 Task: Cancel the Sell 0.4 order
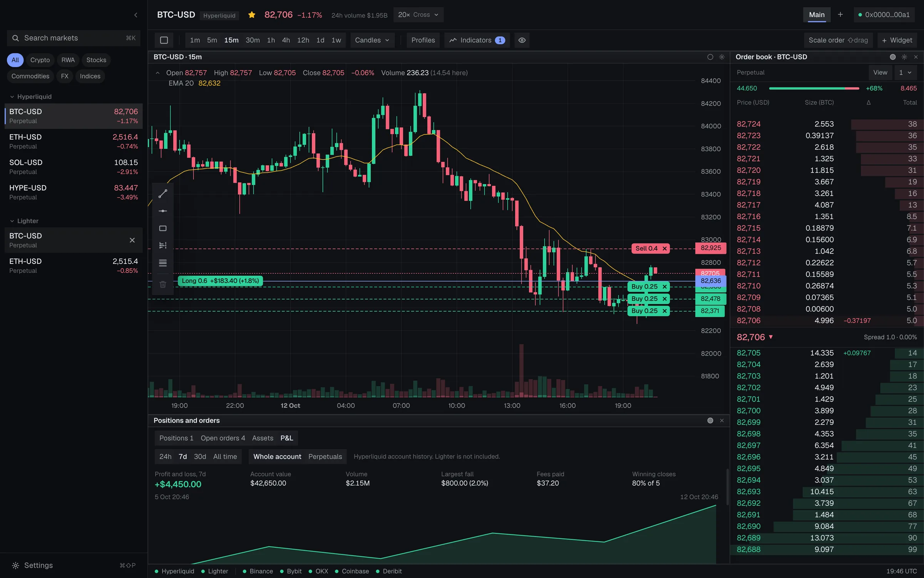(x=665, y=249)
